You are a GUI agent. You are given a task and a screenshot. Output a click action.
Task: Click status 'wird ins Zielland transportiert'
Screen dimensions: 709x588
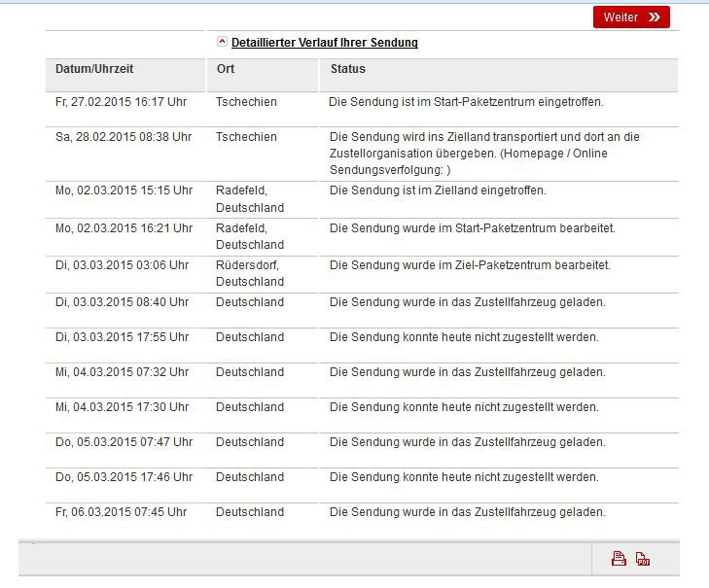coord(484,154)
